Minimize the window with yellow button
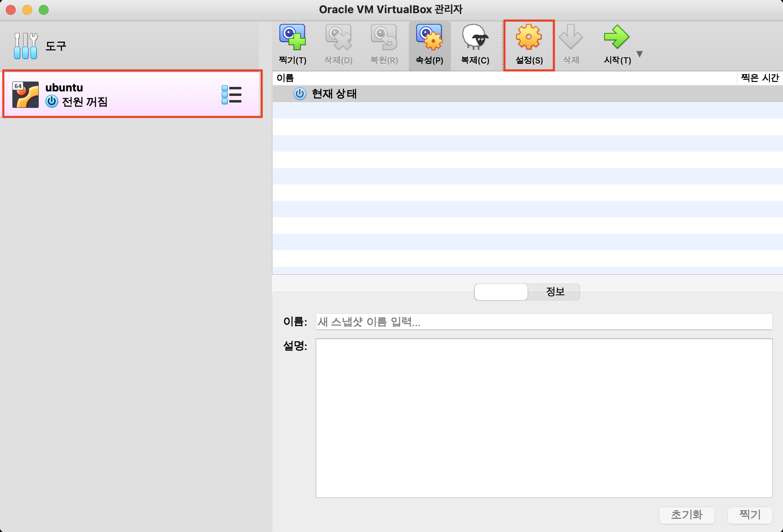The height and width of the screenshot is (532, 783). pos(27,9)
